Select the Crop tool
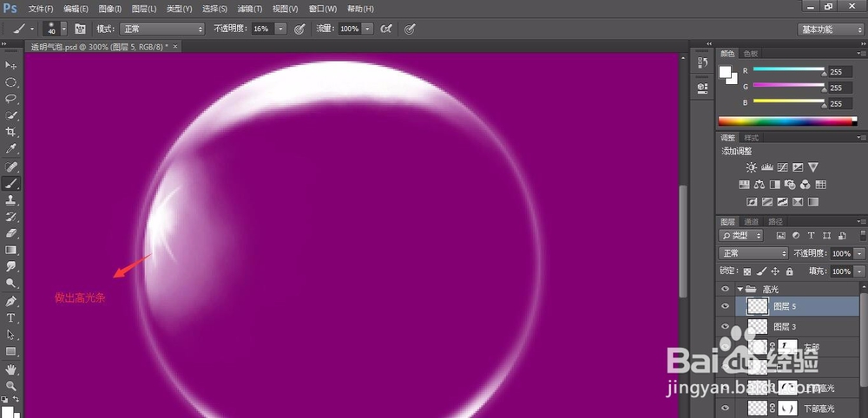 pyautogui.click(x=10, y=132)
